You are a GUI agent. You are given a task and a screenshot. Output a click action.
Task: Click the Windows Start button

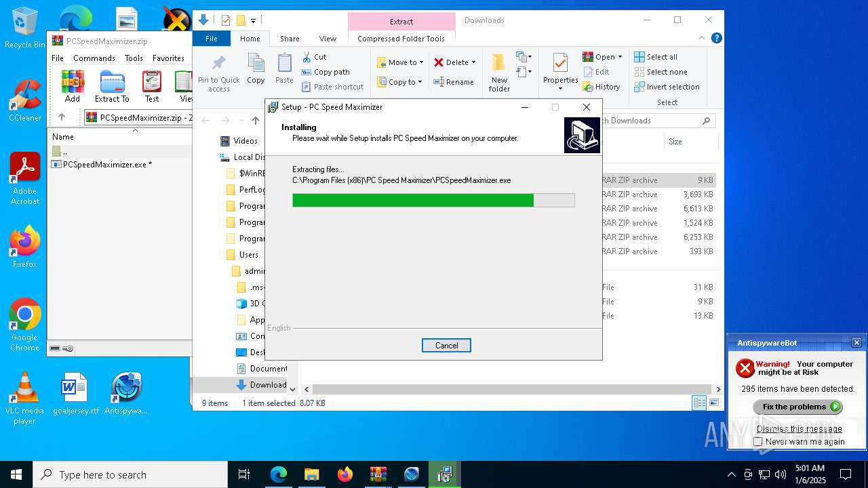pyautogui.click(x=16, y=474)
